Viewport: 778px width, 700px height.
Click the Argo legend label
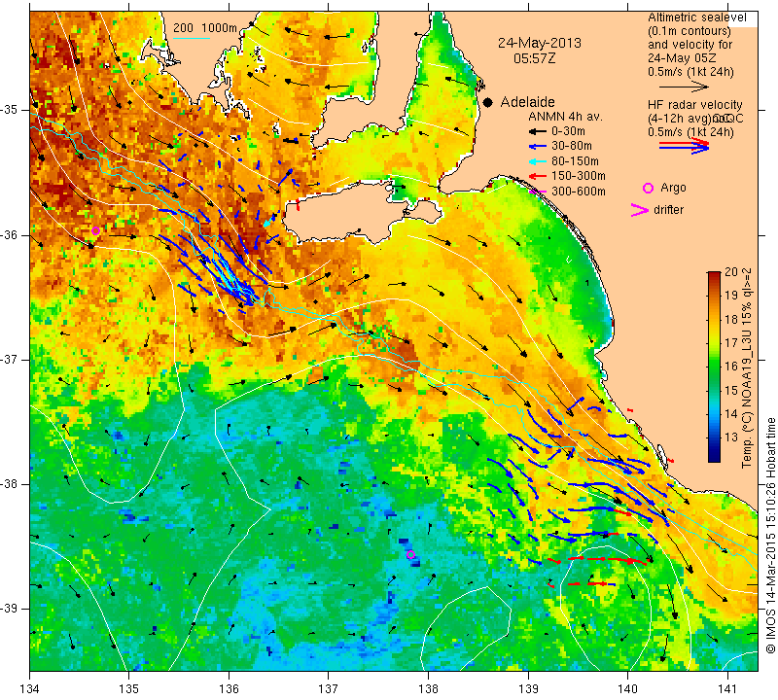click(673, 188)
